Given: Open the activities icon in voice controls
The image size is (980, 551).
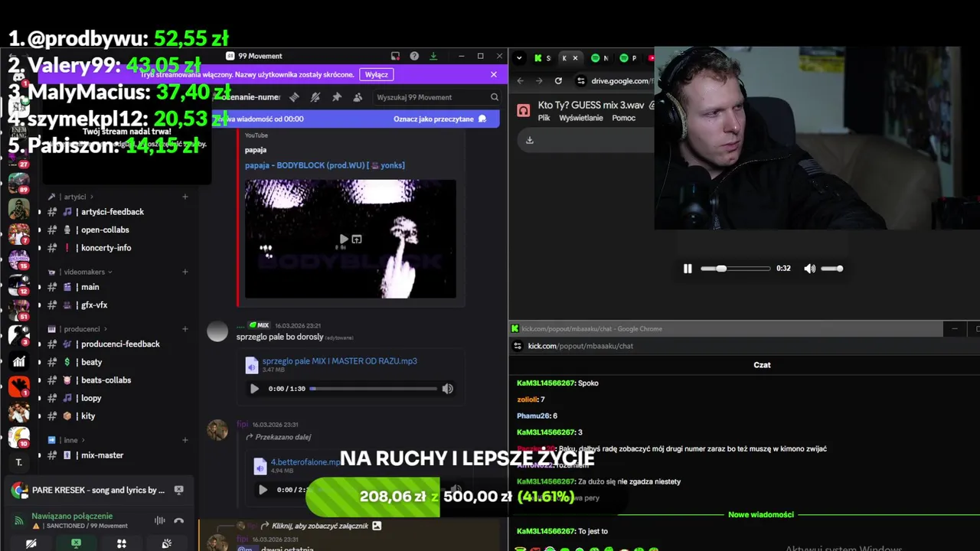Looking at the screenshot, I should pyautogui.click(x=121, y=543).
